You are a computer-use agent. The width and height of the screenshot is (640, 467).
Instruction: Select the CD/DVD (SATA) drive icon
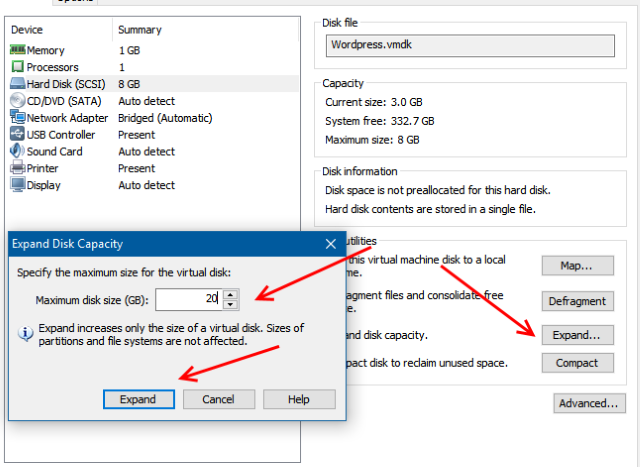(17, 101)
